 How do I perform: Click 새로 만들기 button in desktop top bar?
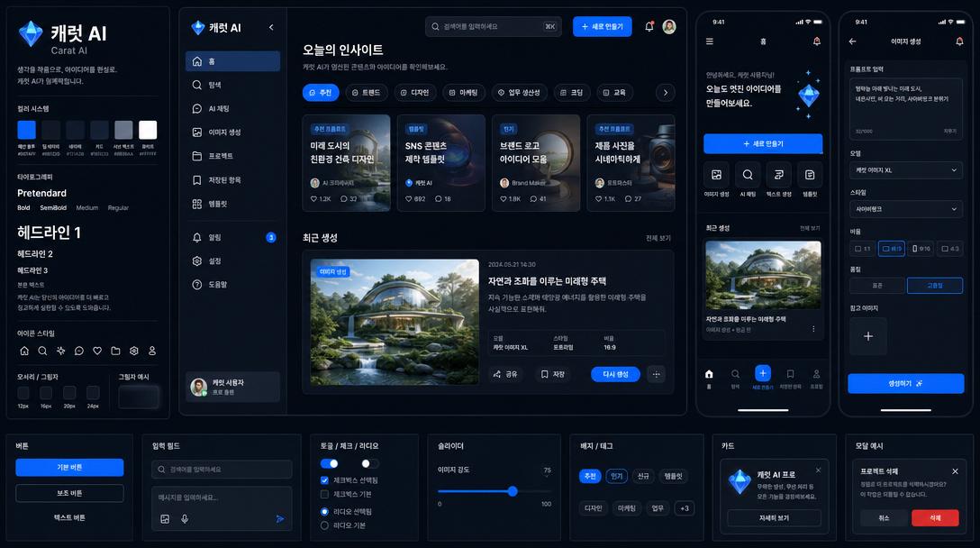(603, 27)
